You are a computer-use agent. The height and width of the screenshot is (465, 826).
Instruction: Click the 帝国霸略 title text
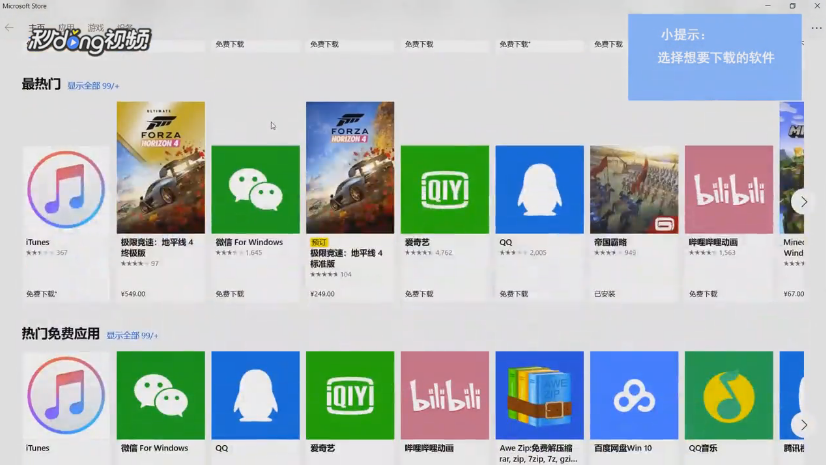(610, 242)
